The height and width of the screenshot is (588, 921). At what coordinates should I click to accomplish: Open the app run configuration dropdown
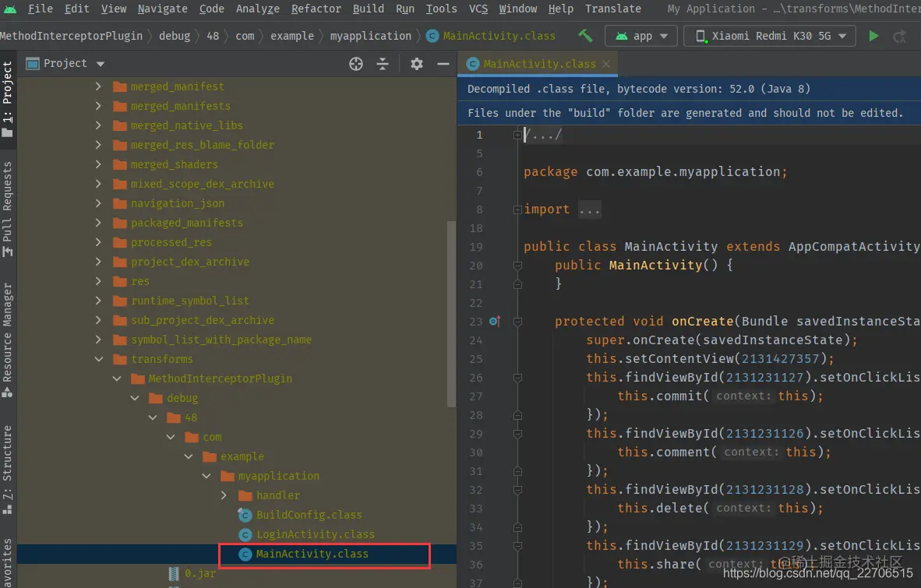tap(640, 37)
